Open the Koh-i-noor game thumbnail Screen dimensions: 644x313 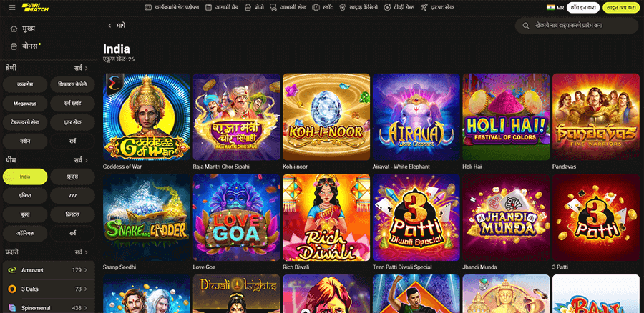click(x=326, y=117)
